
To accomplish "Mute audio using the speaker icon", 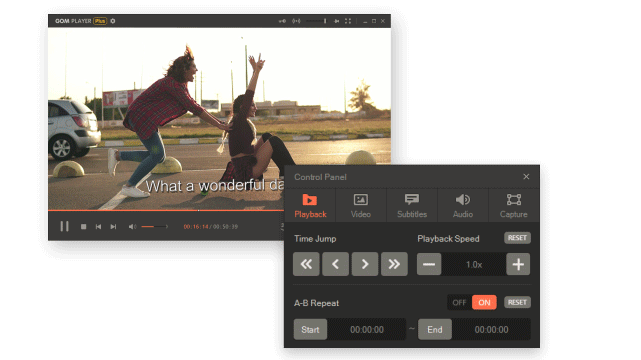I will (x=132, y=226).
